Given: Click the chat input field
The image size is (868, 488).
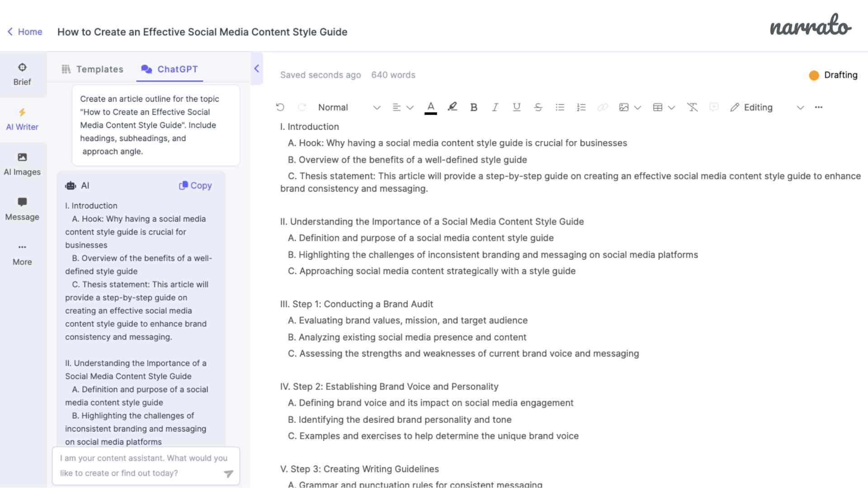Looking at the screenshot, I should [x=146, y=465].
